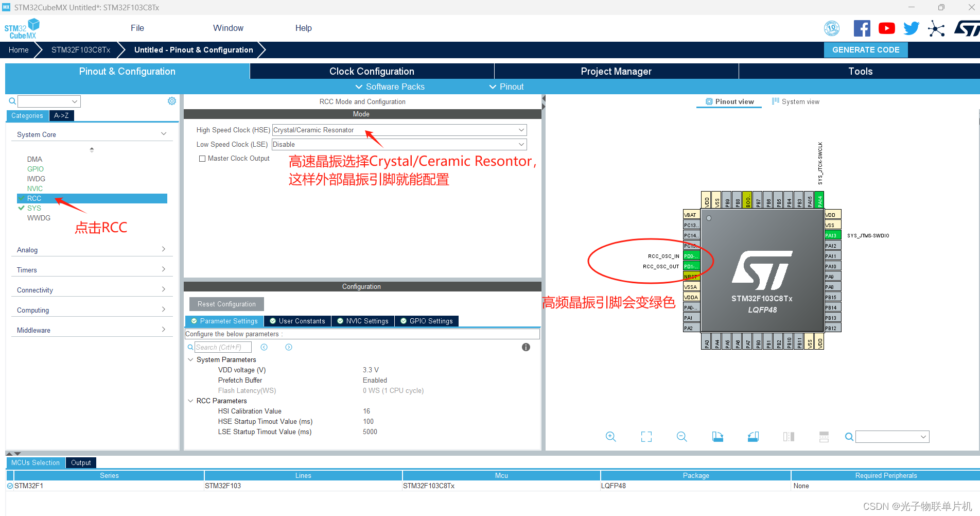This screenshot has height=516, width=980.
Task: Click the ST community network icon
Action: 936,28
